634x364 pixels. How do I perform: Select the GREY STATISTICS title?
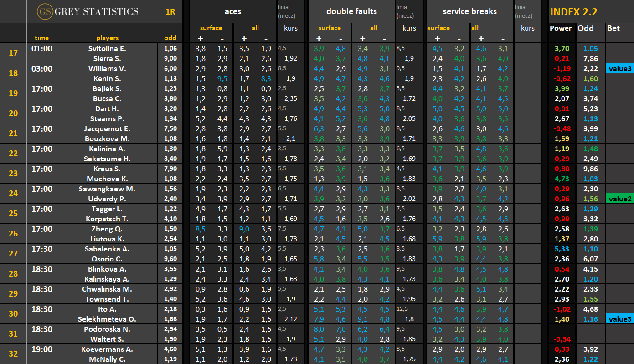point(96,11)
